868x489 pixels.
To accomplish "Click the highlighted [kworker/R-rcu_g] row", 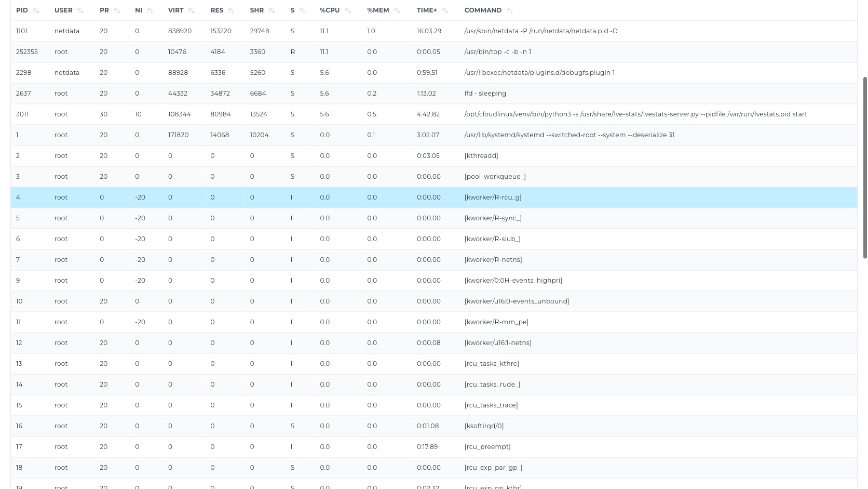I will (x=433, y=197).
